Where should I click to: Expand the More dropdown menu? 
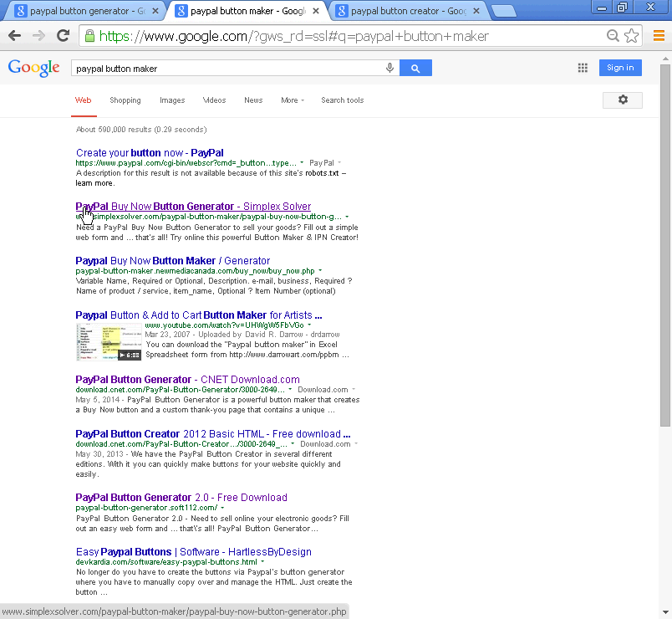(293, 100)
